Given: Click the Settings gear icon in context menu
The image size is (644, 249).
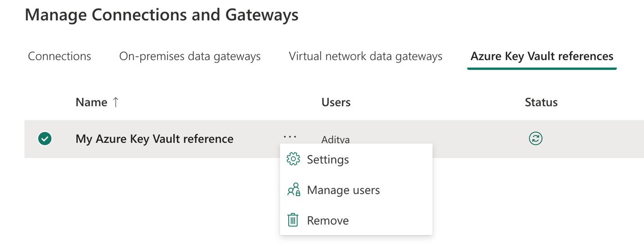Looking at the screenshot, I should point(293,159).
